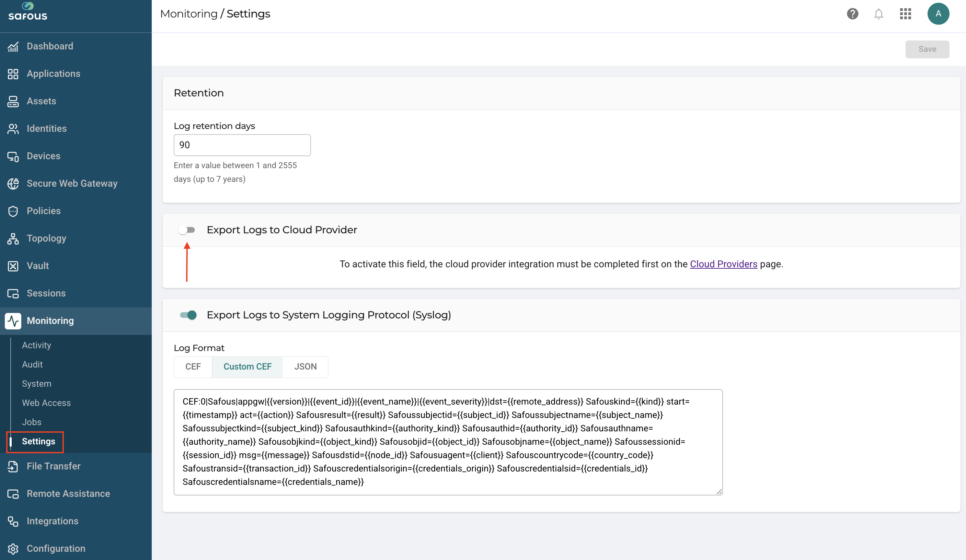Click the Safous logo
Image resolution: width=966 pixels, height=560 pixels.
pos(27,12)
